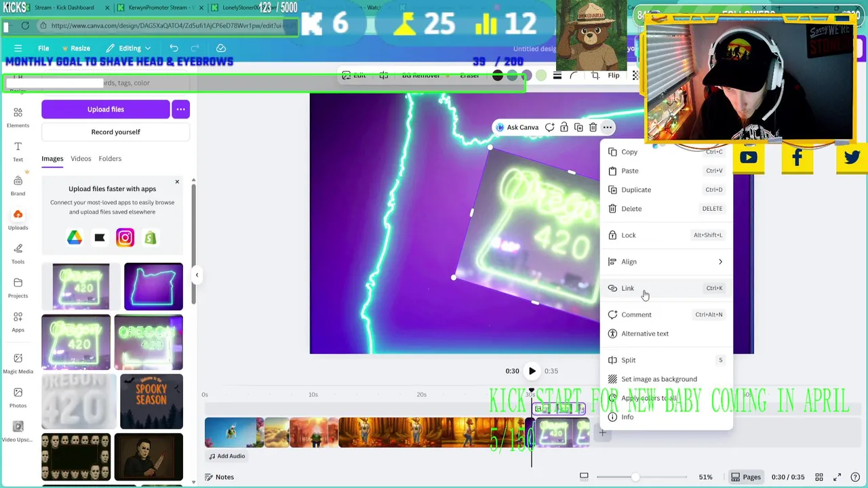868x488 pixels.
Task: Expand the Align submenu
Action: (x=666, y=262)
